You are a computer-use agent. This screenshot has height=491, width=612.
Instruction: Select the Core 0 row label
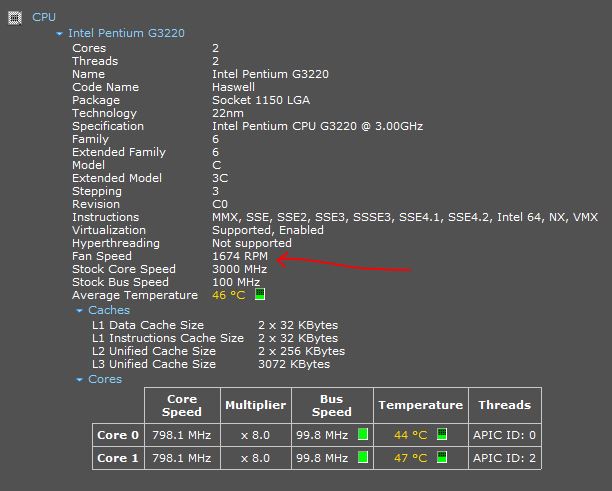tap(118, 435)
